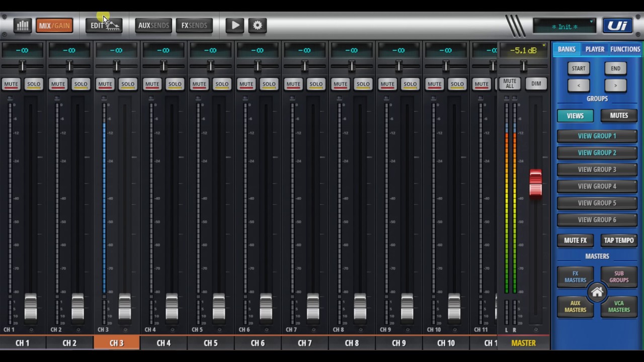Open the FX SENDS view
This screenshot has width=644, height=362.
(194, 26)
